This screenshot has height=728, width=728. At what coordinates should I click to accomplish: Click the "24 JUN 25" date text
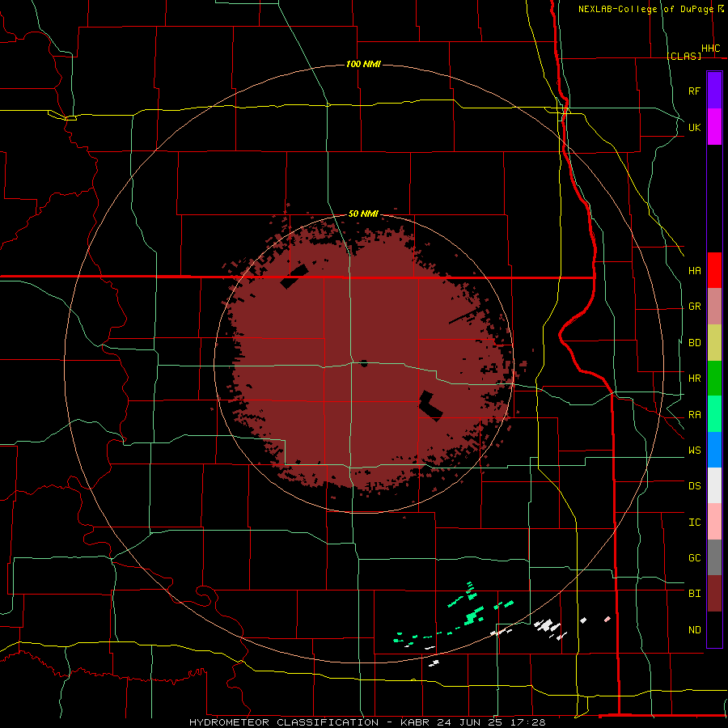coord(470,722)
